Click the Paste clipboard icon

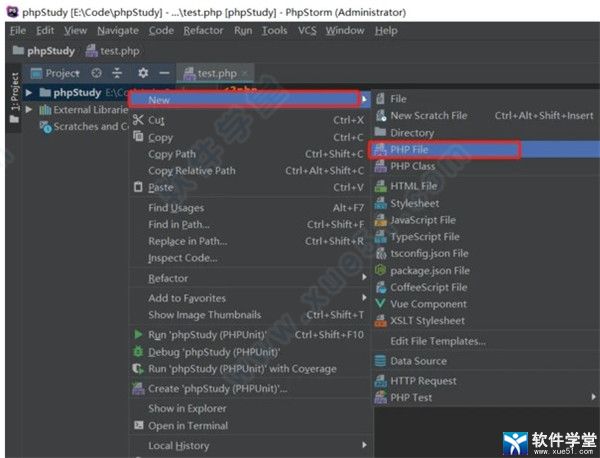point(138,187)
